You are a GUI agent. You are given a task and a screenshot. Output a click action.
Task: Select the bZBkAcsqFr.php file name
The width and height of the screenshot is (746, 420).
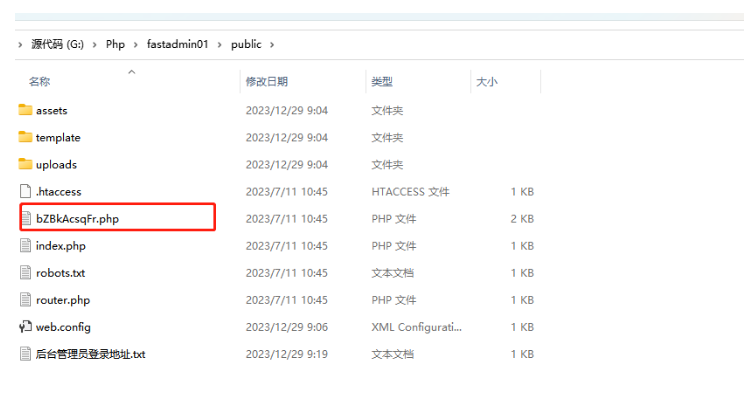point(78,219)
